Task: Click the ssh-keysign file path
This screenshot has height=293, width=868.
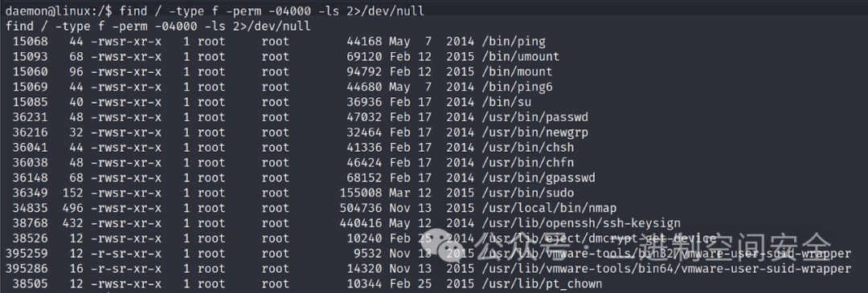Action: click(x=581, y=223)
